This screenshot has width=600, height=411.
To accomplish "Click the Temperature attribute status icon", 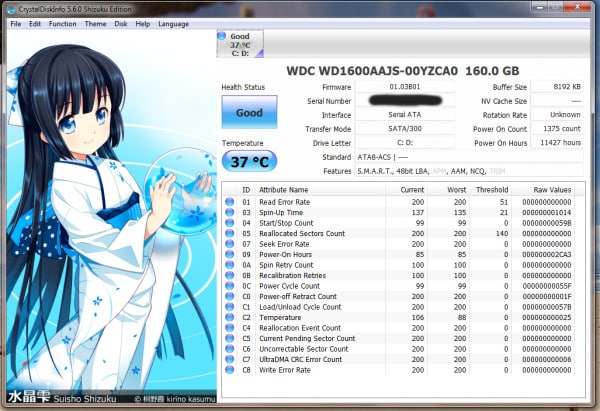I will pyautogui.click(x=228, y=320).
